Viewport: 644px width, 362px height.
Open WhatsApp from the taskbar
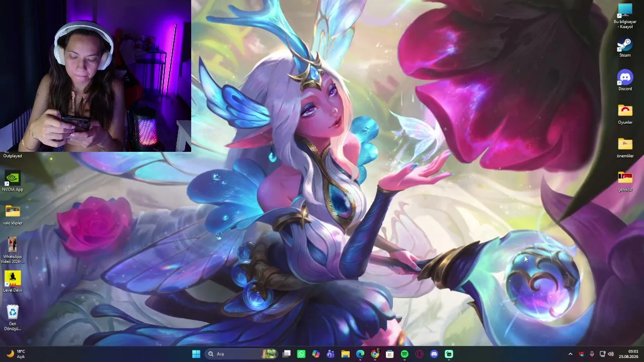(301, 354)
